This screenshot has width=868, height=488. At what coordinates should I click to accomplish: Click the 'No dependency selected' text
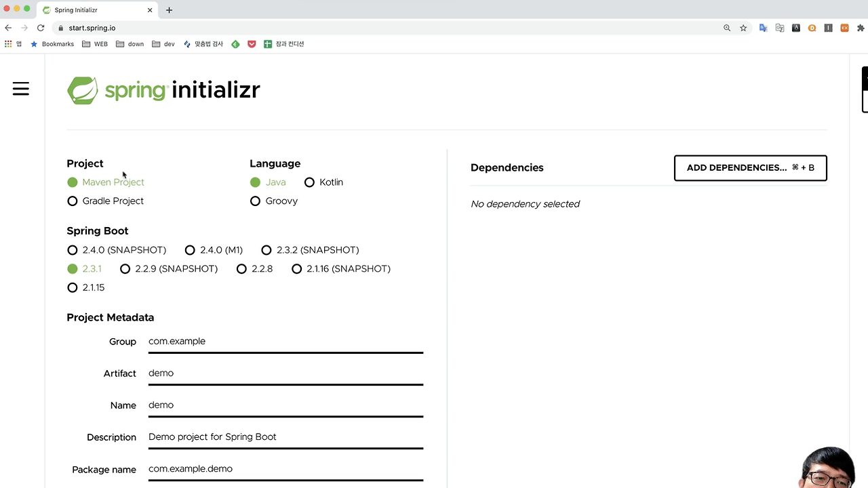[x=526, y=204]
